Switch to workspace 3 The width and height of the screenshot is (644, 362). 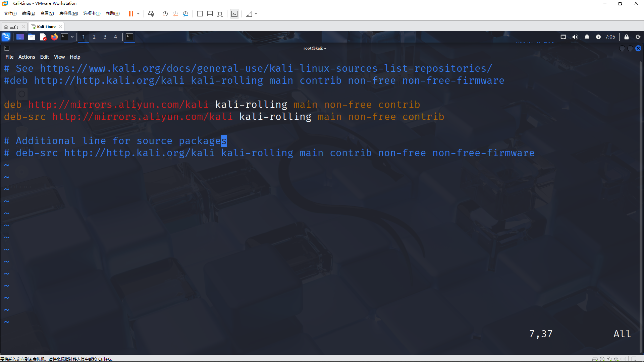(x=105, y=37)
